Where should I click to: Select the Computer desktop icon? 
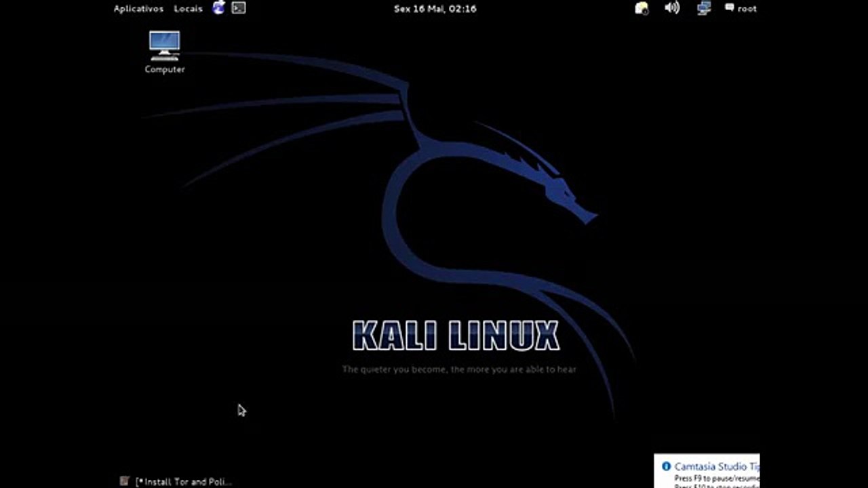tap(165, 52)
